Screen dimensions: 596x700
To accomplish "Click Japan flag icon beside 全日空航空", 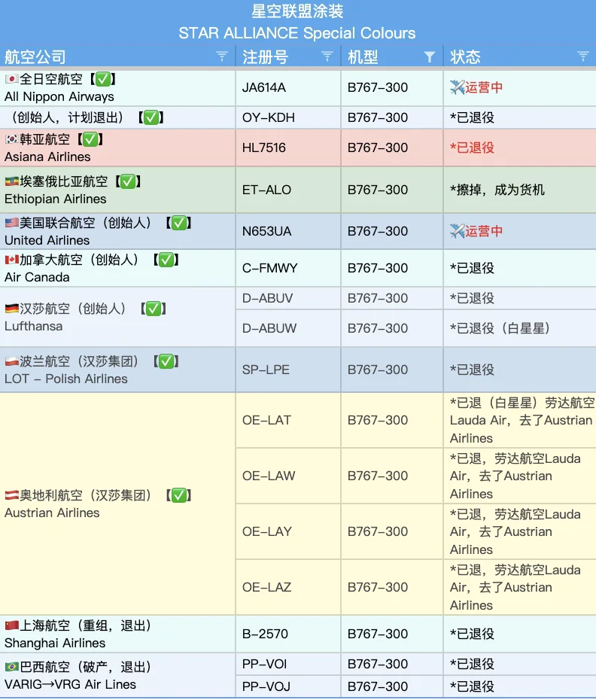I will click(11, 79).
